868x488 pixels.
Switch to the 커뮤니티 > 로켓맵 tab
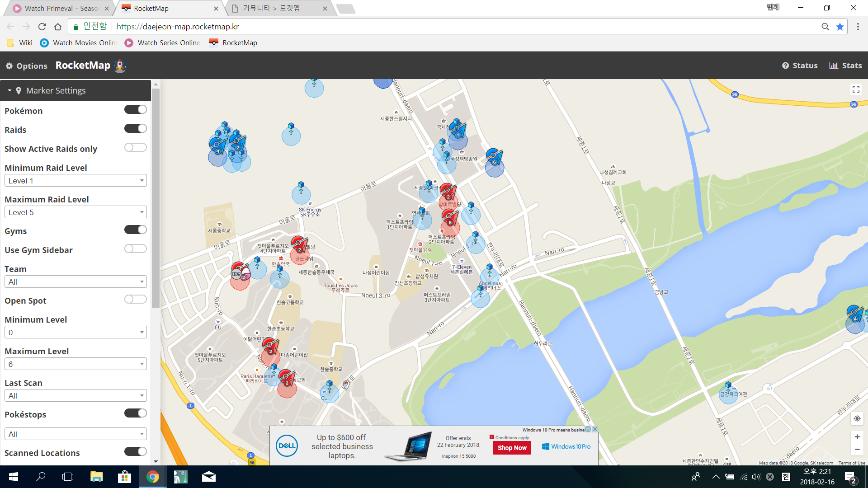(279, 8)
